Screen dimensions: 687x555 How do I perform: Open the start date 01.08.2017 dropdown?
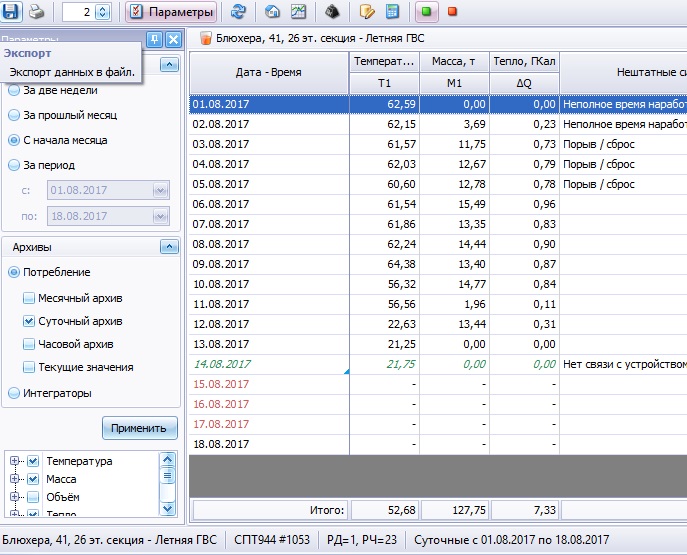coord(160,190)
